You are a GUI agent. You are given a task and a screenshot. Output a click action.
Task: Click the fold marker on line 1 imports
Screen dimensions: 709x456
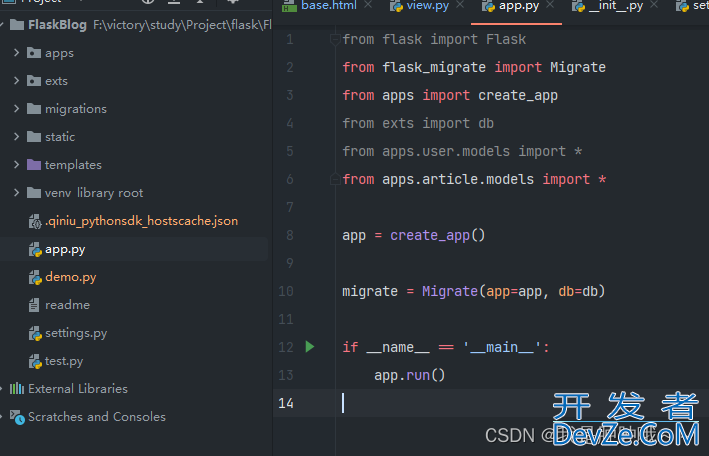[x=333, y=39]
